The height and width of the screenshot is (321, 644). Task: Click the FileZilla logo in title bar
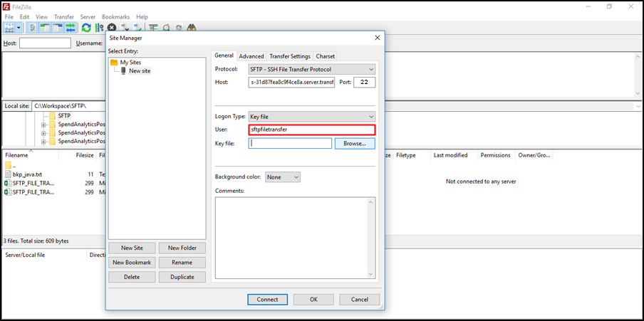(6, 6)
